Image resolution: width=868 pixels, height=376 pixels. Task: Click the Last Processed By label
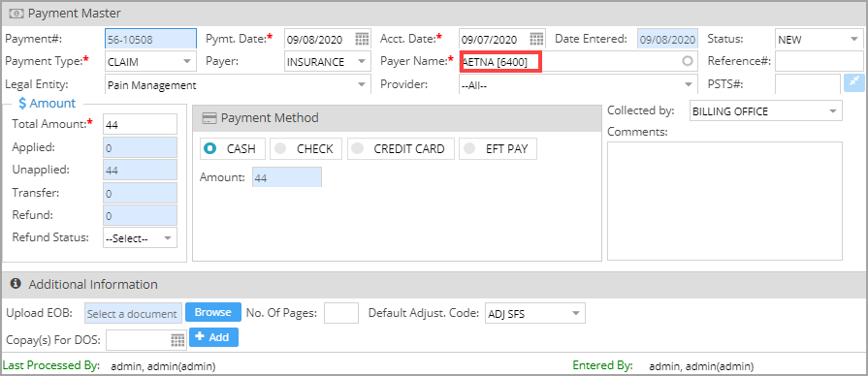pos(51,365)
